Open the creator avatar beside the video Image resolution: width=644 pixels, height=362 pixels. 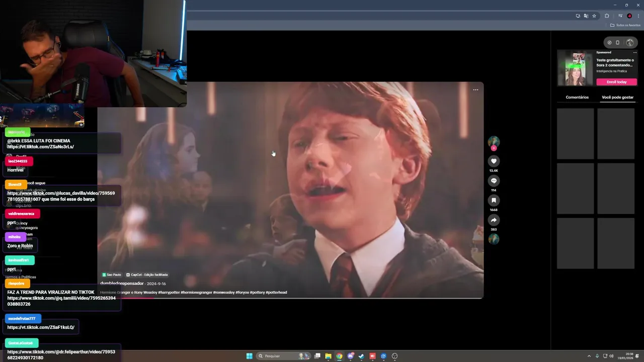494,141
